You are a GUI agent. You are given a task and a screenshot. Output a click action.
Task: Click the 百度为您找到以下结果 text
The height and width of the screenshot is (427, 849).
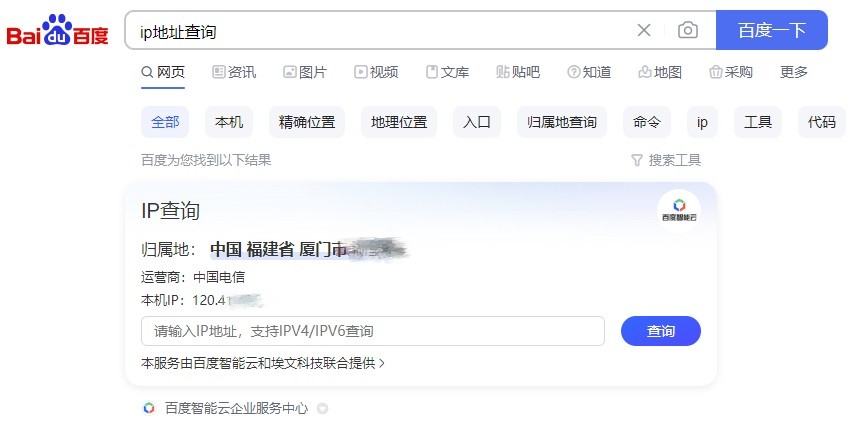point(206,160)
